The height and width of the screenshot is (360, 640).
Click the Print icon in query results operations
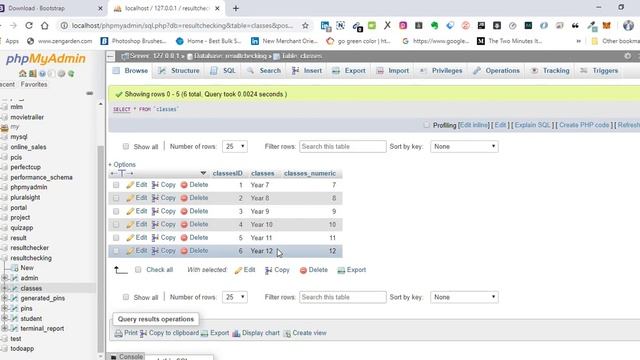tap(118, 333)
